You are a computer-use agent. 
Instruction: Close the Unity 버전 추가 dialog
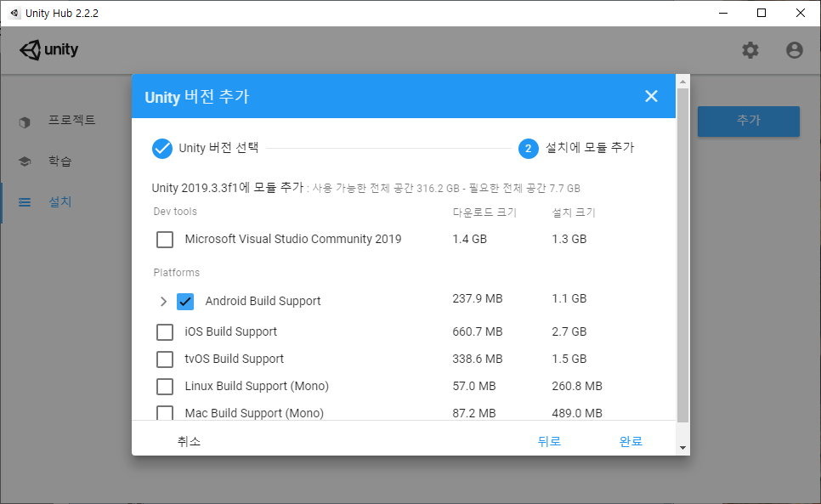(x=651, y=96)
